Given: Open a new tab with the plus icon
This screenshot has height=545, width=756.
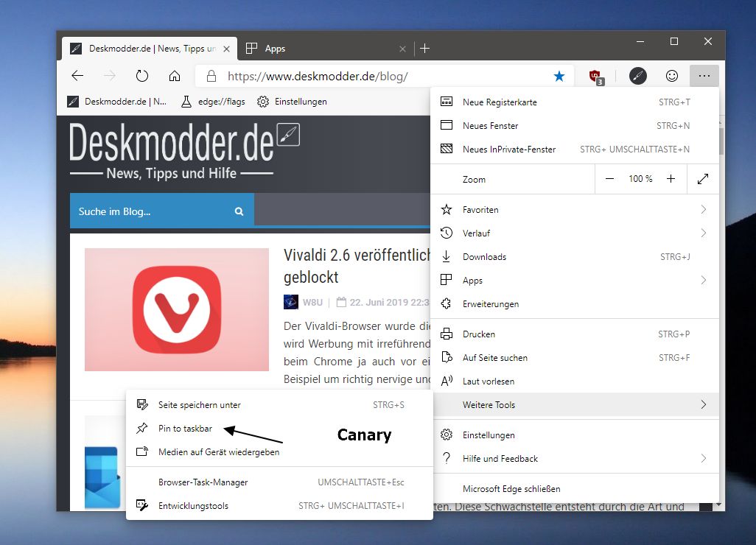Looking at the screenshot, I should pos(424,48).
